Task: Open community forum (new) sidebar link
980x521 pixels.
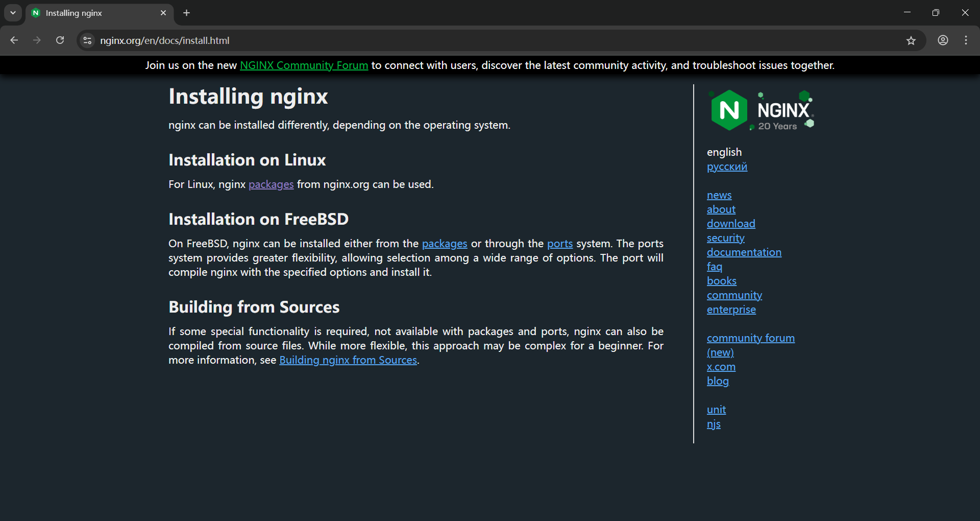Action: (751, 345)
